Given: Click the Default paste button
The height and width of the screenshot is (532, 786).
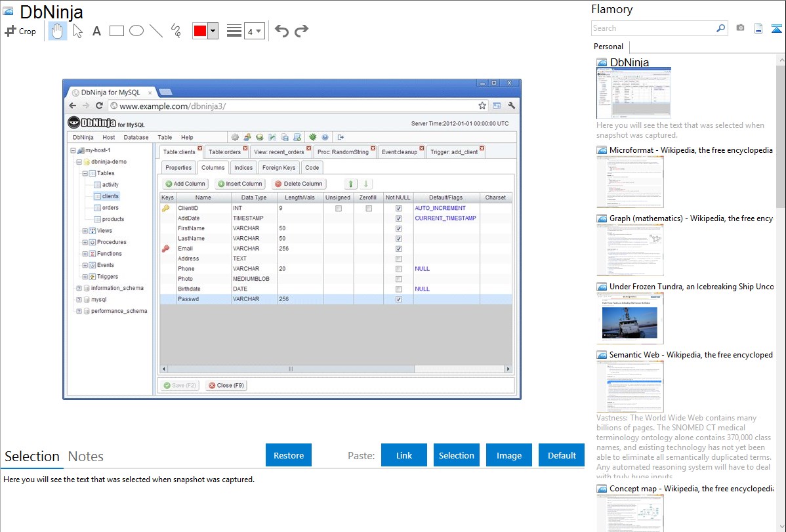Looking at the screenshot, I should pos(562,455).
